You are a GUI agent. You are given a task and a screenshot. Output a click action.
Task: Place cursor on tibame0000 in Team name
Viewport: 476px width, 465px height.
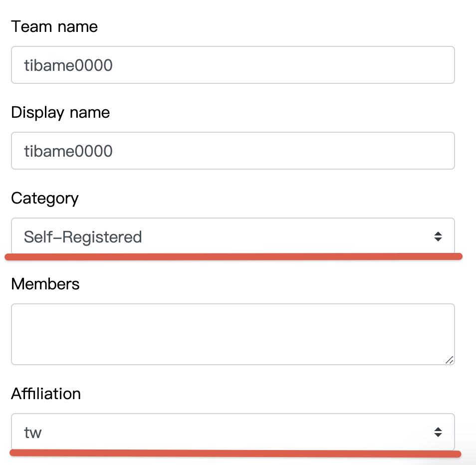click(68, 65)
